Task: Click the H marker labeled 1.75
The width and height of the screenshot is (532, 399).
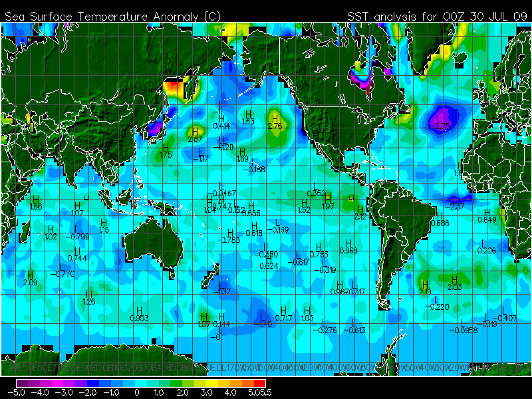Action: [166, 147]
